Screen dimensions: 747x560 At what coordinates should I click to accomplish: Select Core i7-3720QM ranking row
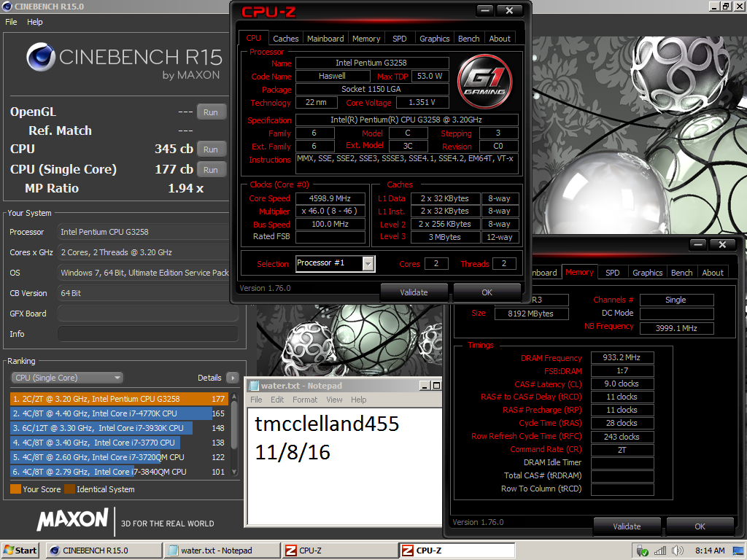[x=119, y=457]
